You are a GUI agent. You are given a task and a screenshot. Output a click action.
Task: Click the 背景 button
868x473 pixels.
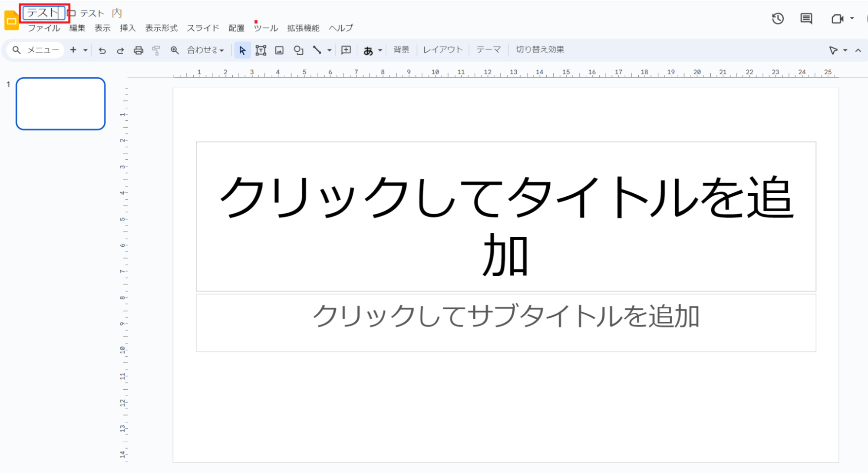coord(401,50)
